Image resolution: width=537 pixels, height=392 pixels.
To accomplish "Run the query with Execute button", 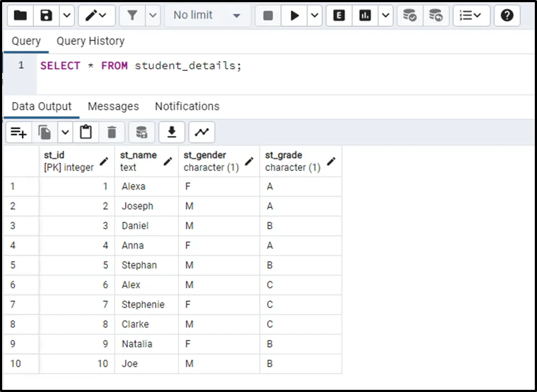I will (x=294, y=16).
